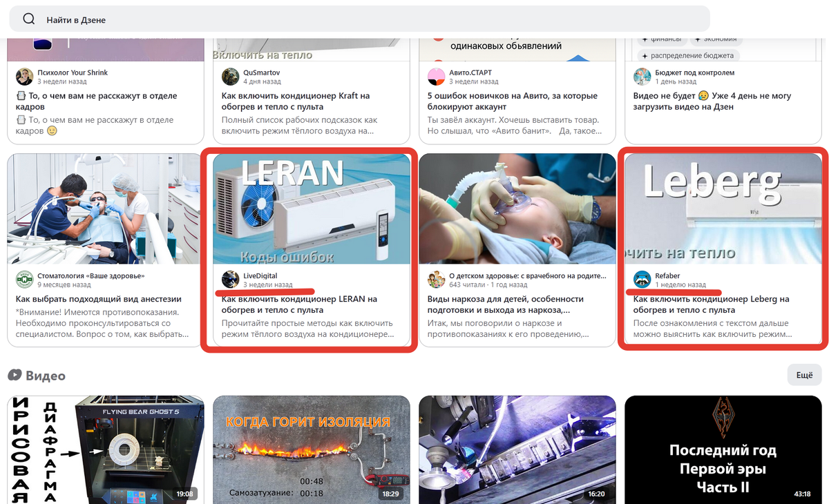
Task: Open Refaber raccoon avatar
Action: coord(642,280)
